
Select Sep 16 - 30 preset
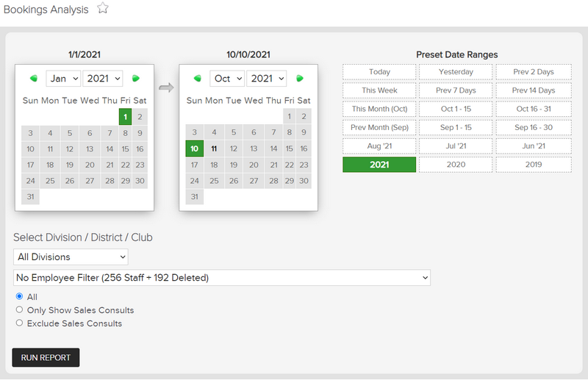(534, 128)
